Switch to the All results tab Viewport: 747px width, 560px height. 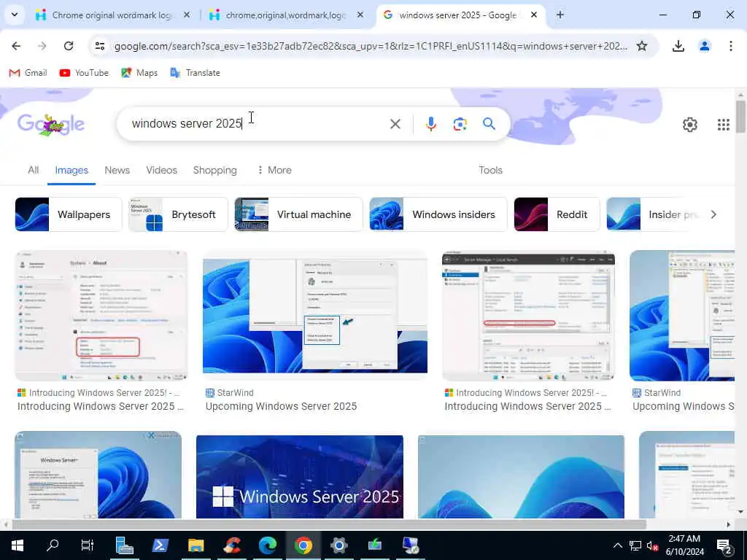[34, 170]
